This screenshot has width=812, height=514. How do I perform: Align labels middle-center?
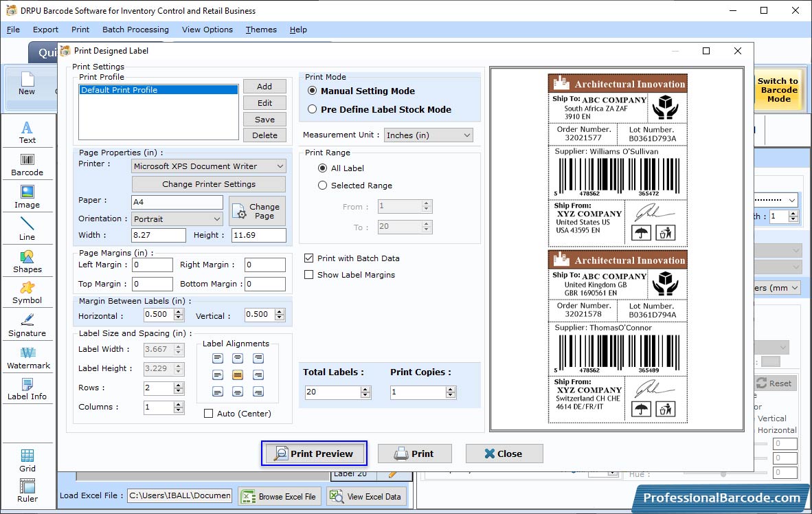237,375
